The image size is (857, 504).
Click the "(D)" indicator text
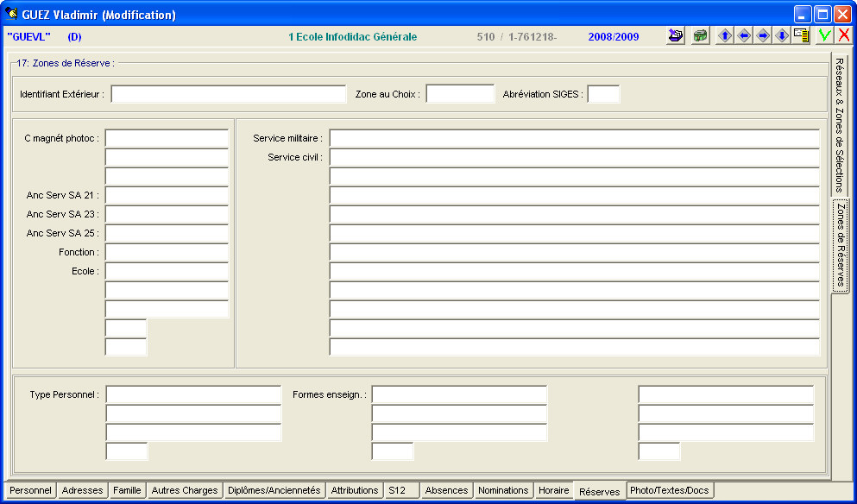click(74, 37)
